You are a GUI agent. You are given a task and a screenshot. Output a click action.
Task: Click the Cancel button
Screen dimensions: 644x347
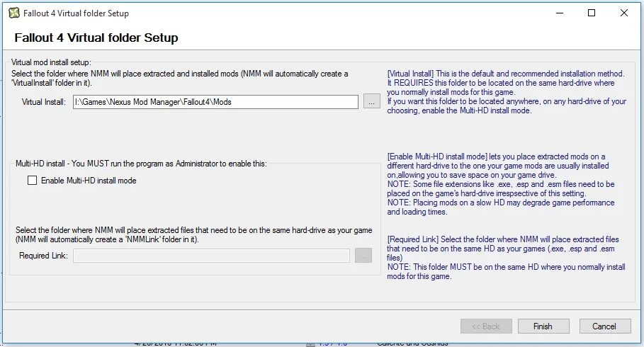[x=605, y=326]
